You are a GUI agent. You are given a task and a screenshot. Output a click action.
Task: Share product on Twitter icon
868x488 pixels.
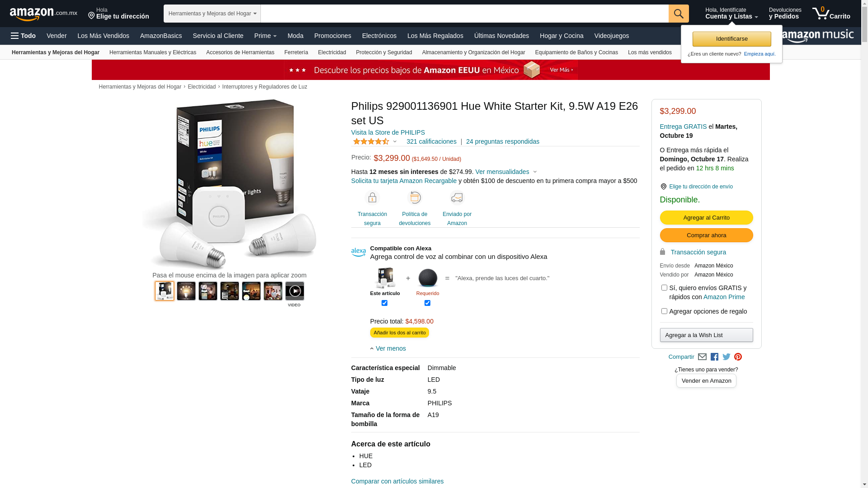tap(726, 357)
